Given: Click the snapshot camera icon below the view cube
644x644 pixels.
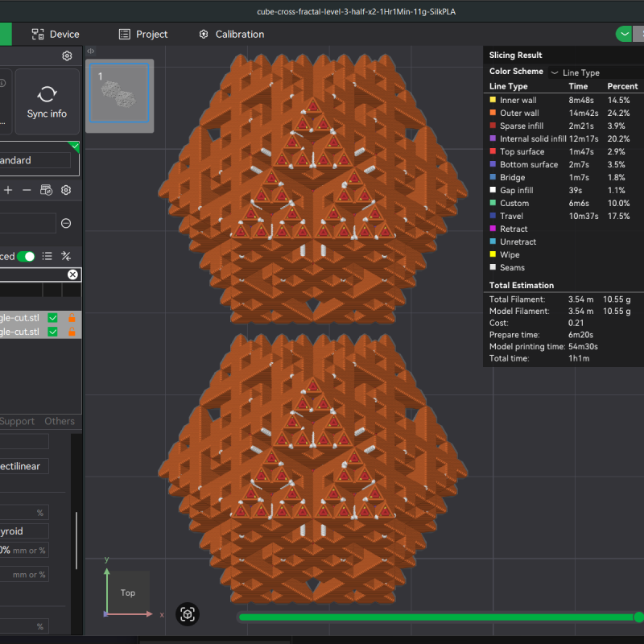Looking at the screenshot, I should click(x=188, y=614).
